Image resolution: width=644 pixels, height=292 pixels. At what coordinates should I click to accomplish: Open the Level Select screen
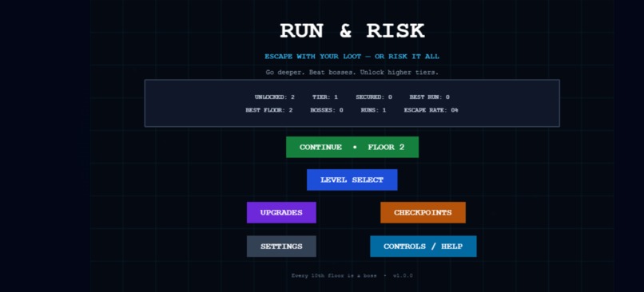pyautogui.click(x=352, y=180)
